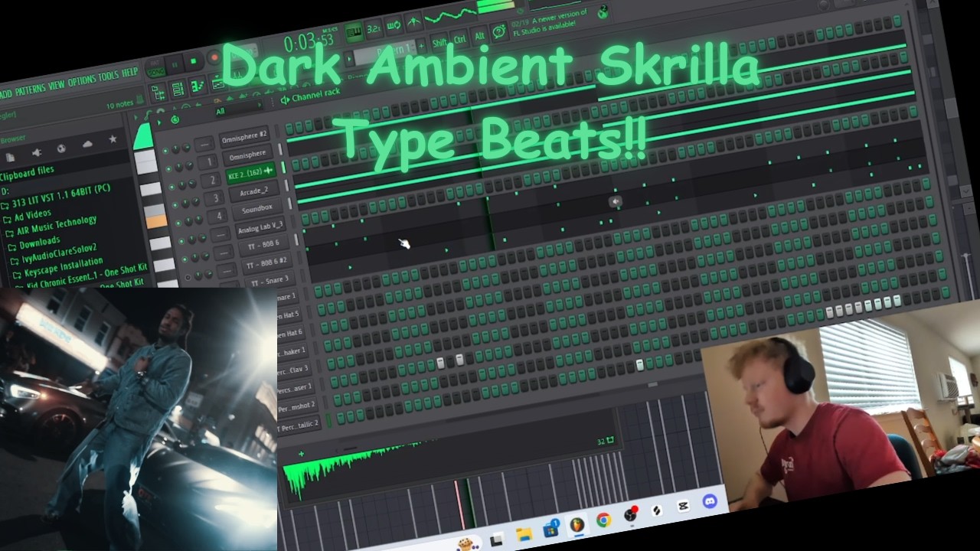The width and height of the screenshot is (980, 551).
Task: Mute the Analog Lab V_3 channel LED
Action: click(181, 241)
